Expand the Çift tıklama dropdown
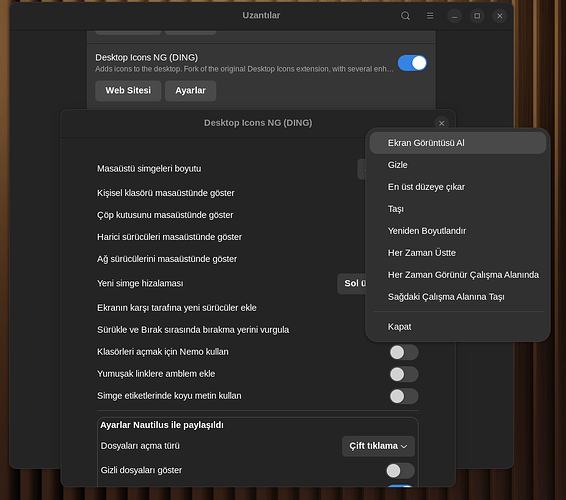The image size is (566, 500). pyautogui.click(x=378, y=446)
